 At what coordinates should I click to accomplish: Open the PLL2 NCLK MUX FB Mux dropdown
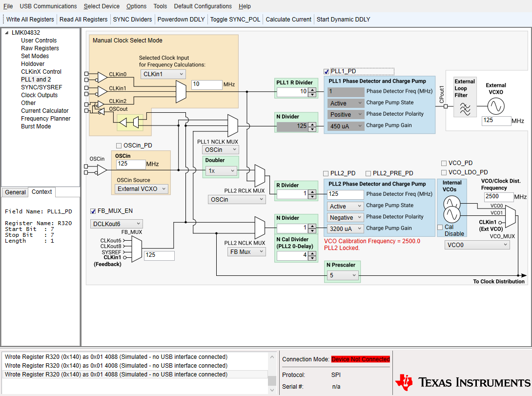246,252
